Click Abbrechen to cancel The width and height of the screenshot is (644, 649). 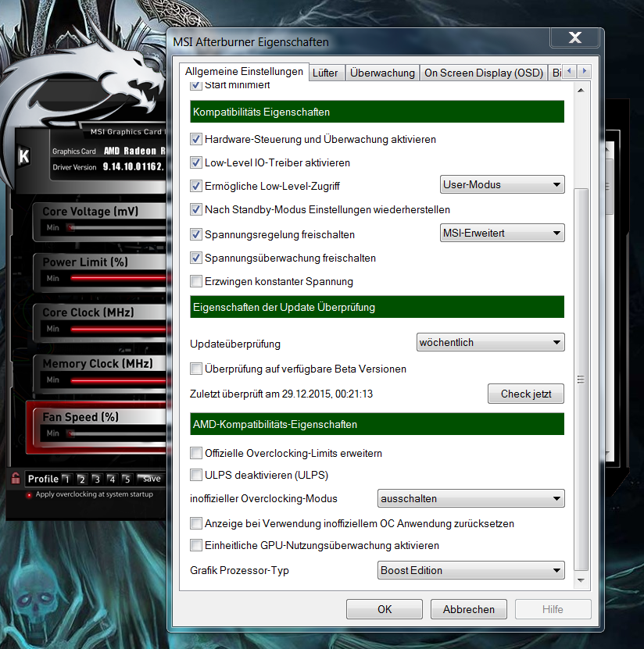point(469,609)
